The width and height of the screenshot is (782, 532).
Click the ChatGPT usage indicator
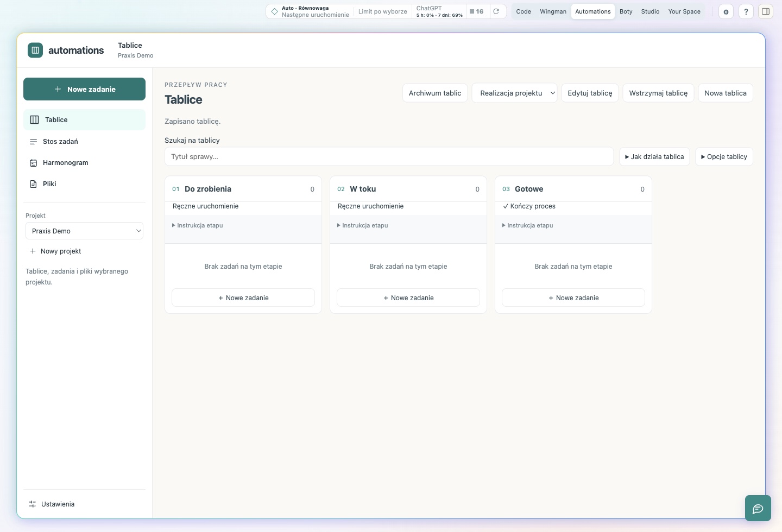coord(439,11)
